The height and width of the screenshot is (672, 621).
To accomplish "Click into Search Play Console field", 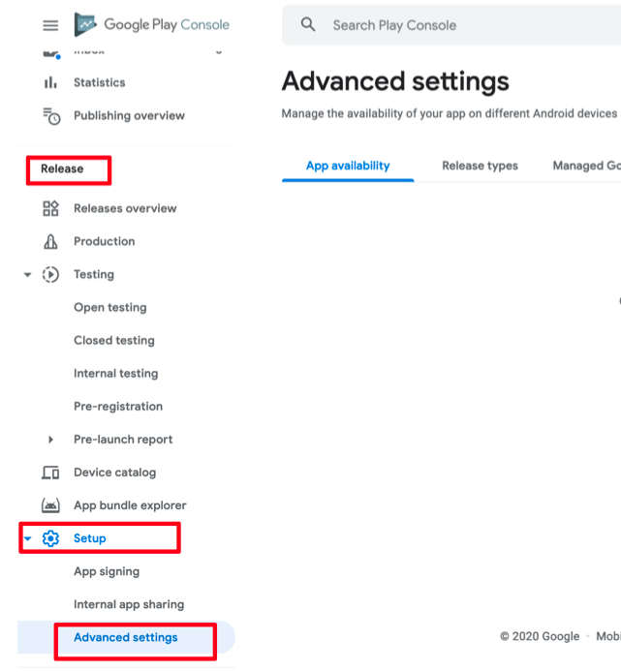I will click(451, 25).
